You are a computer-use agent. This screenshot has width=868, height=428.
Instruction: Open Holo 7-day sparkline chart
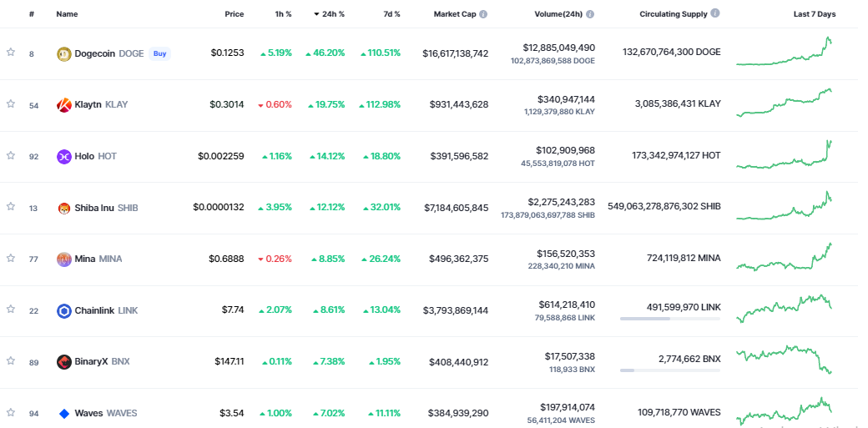(x=784, y=154)
